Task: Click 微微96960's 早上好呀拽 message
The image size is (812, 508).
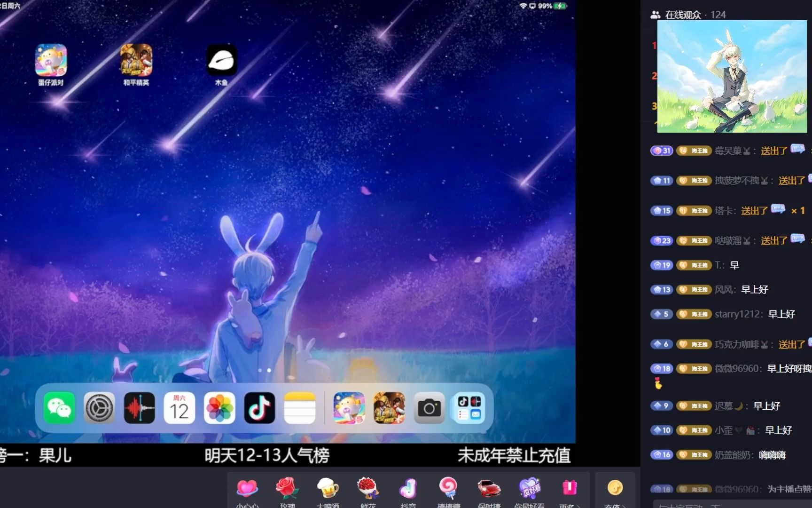Action: [789, 369]
